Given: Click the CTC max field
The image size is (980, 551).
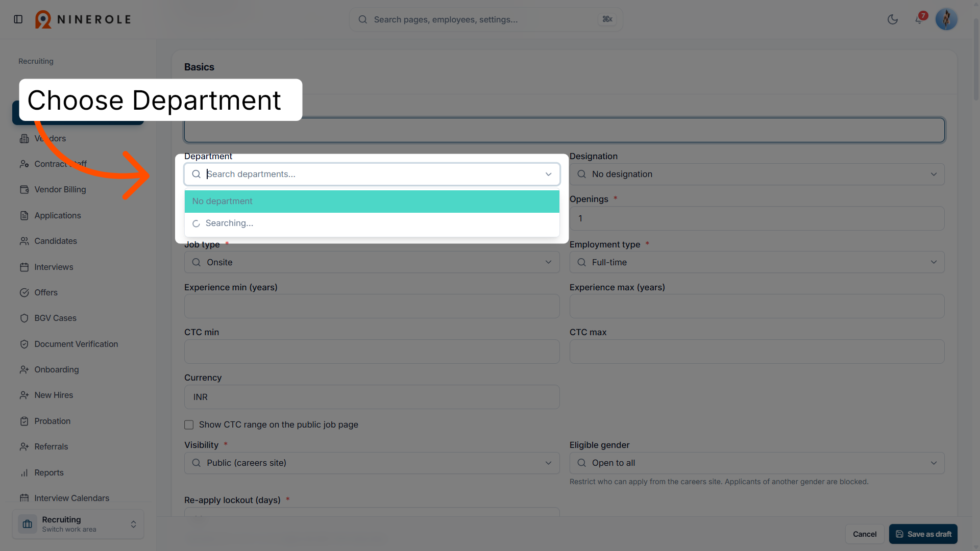Looking at the screenshot, I should click(757, 352).
